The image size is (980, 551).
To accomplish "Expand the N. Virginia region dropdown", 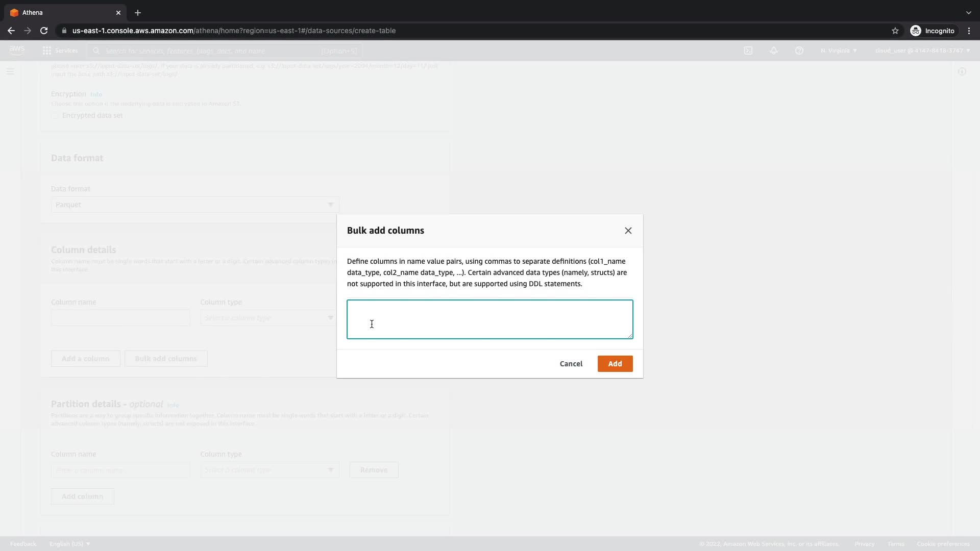I will coord(839,51).
